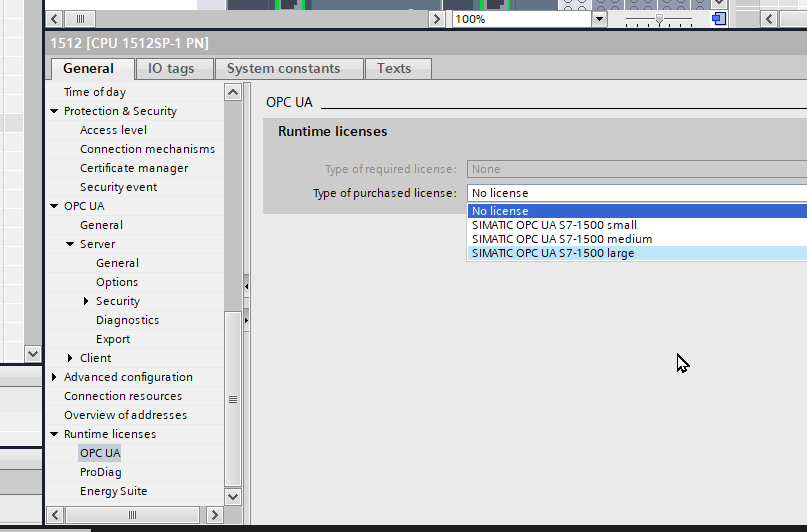
Task: Open the server Options entry
Action: coord(117,282)
